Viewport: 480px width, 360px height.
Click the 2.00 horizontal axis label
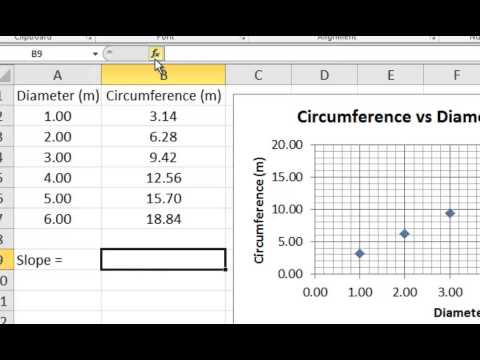tap(405, 292)
